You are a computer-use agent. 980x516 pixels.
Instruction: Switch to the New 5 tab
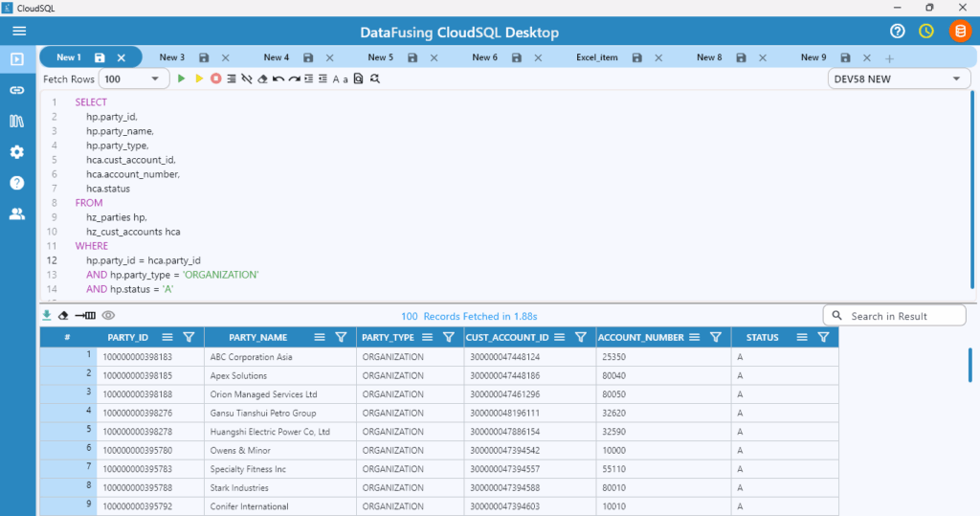click(x=381, y=57)
